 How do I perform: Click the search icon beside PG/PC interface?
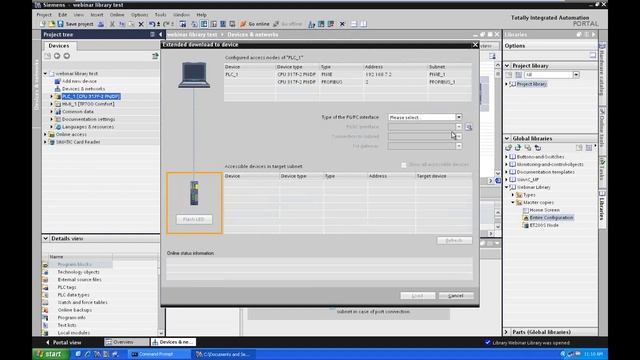point(469,127)
